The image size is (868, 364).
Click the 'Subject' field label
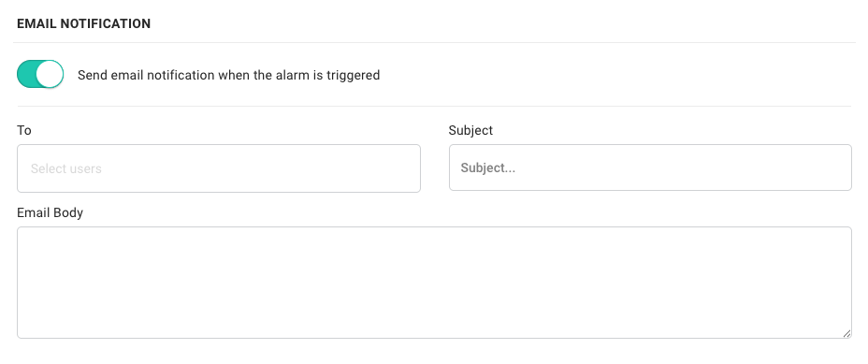(x=470, y=131)
